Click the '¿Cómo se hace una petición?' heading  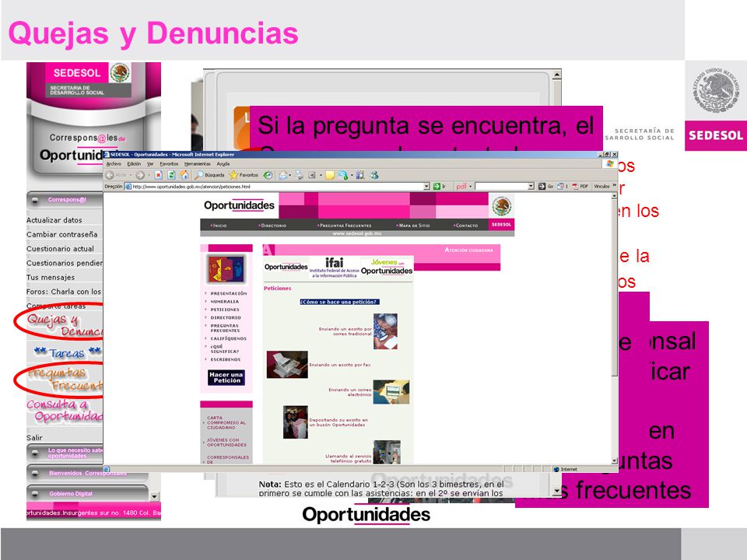(x=340, y=302)
